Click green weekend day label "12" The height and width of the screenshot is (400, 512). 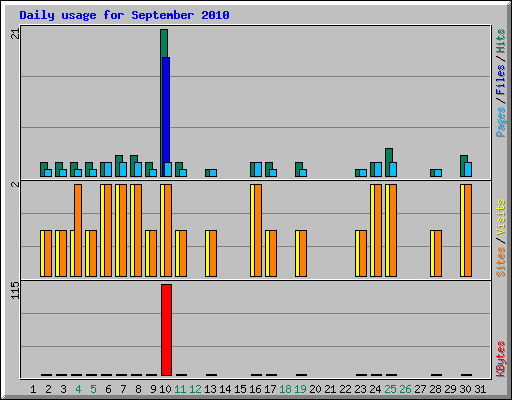click(x=195, y=389)
